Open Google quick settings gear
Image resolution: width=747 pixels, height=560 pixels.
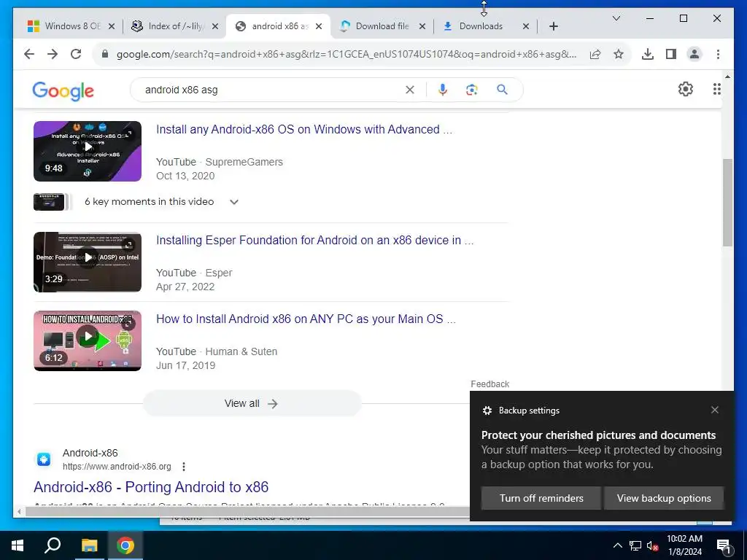pos(686,89)
